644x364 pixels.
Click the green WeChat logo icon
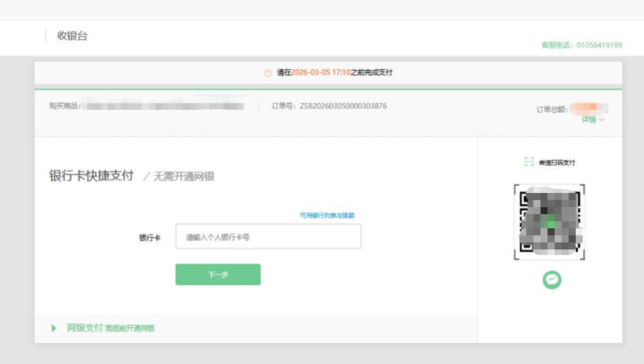(x=551, y=279)
